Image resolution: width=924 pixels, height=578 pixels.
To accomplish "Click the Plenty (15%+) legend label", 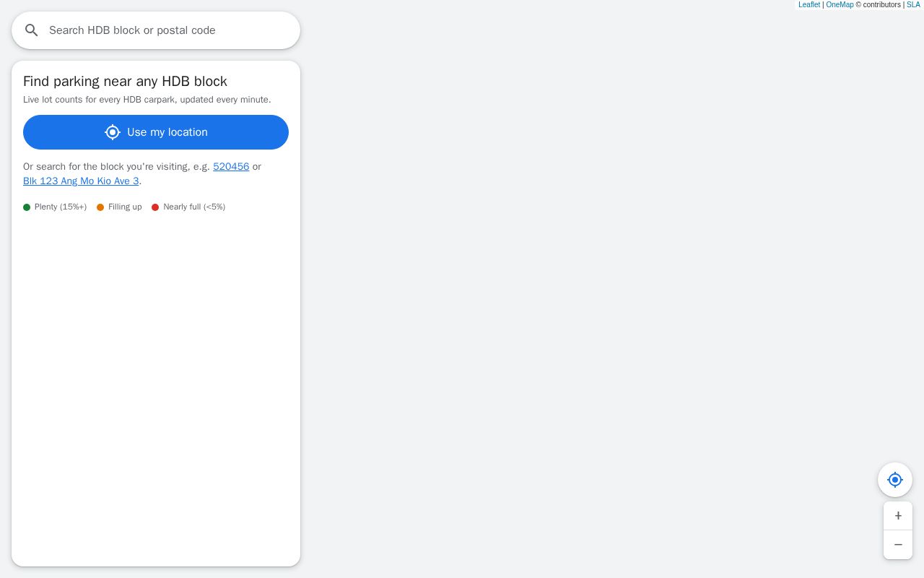I will (x=61, y=207).
